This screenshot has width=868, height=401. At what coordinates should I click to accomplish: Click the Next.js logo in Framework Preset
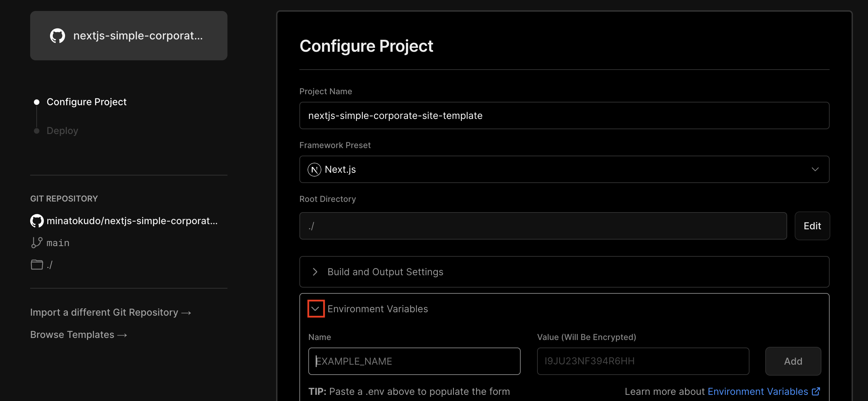pyautogui.click(x=314, y=169)
